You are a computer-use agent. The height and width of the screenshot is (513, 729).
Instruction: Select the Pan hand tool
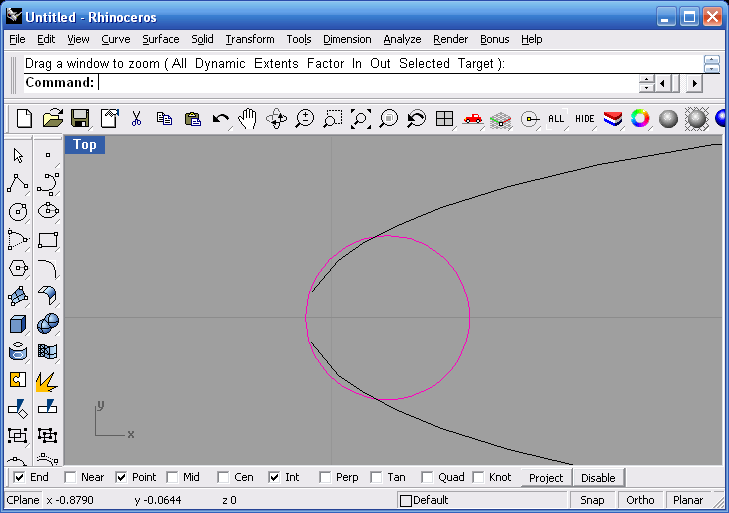coord(248,119)
